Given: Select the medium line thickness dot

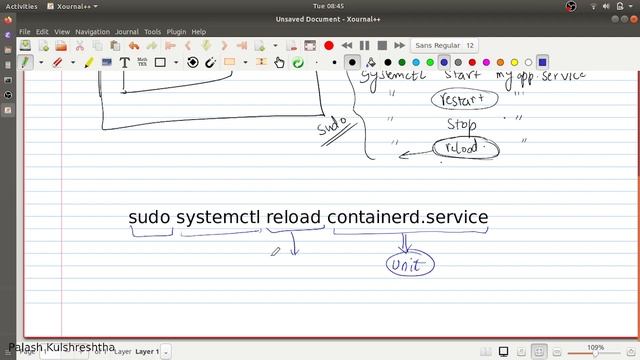Looking at the screenshot, I should (334, 62).
